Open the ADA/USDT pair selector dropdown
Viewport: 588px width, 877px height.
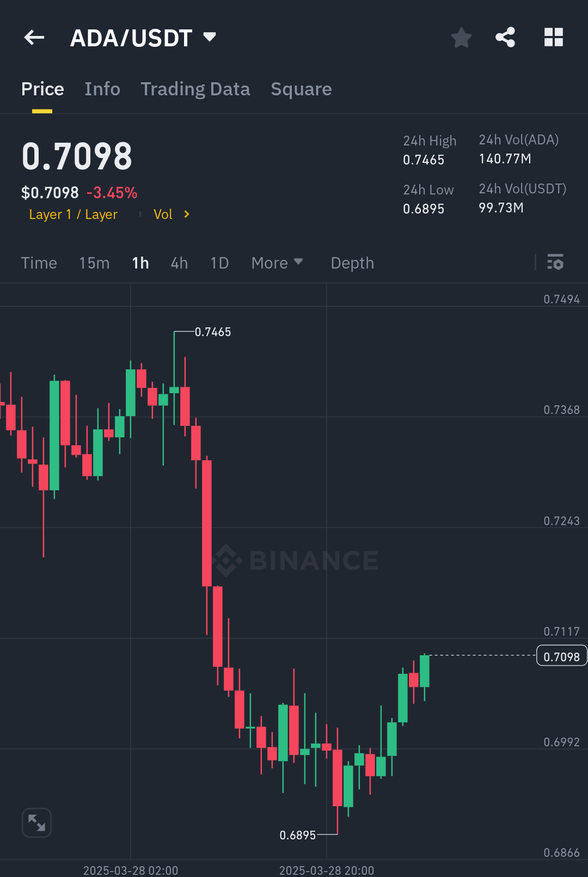point(144,37)
